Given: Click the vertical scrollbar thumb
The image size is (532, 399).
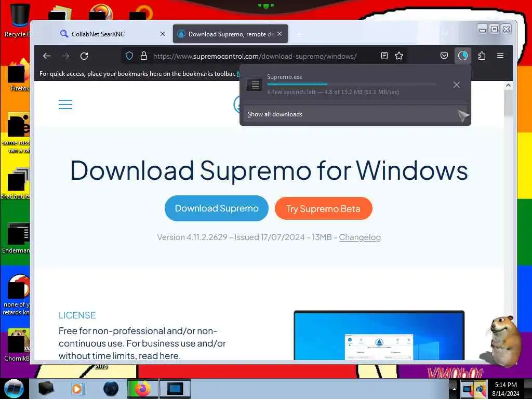Looking at the screenshot, I should click(508, 103).
